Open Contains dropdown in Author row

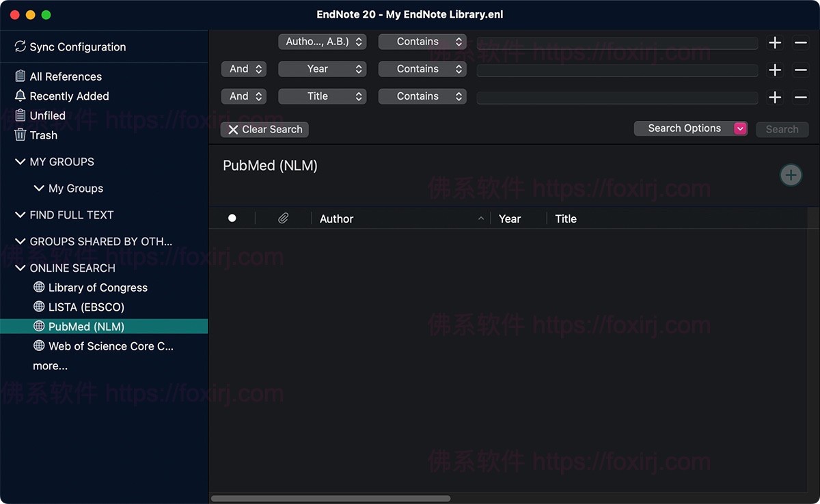pos(422,42)
